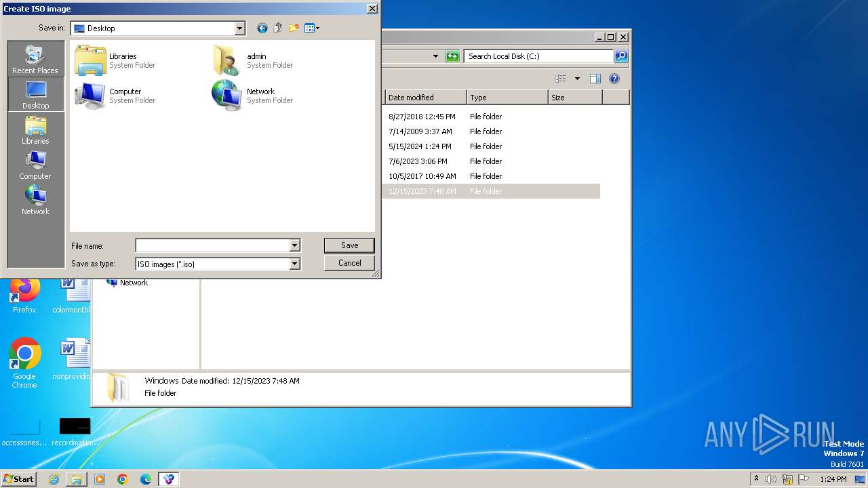Screen dimensions: 868x488
Task: Change view icon in Explorer toolbar
Action: 560,79
